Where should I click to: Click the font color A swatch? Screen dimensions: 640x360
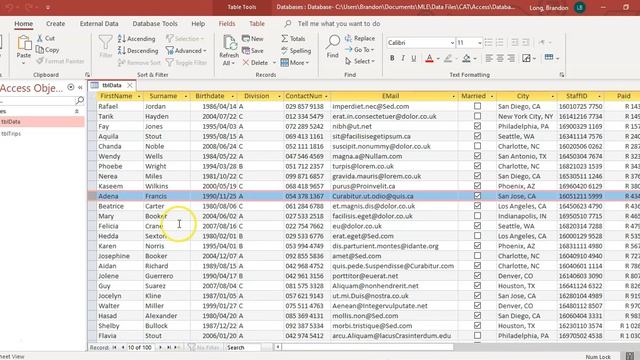429,58
